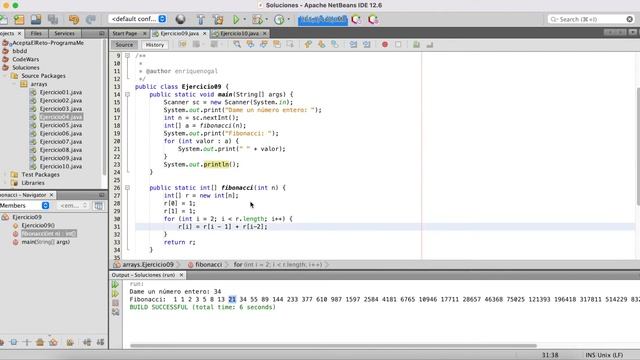
Task: Open the Profile Project dropdown arrow
Action: coord(289,19)
